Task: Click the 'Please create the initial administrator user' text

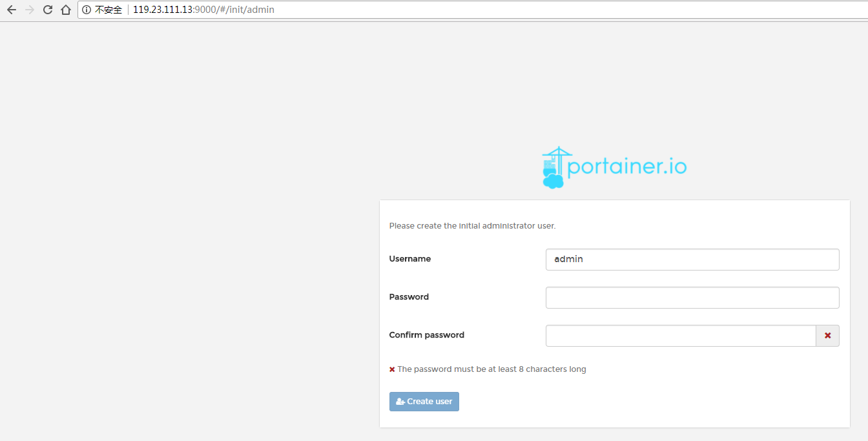Action: pyautogui.click(x=472, y=226)
